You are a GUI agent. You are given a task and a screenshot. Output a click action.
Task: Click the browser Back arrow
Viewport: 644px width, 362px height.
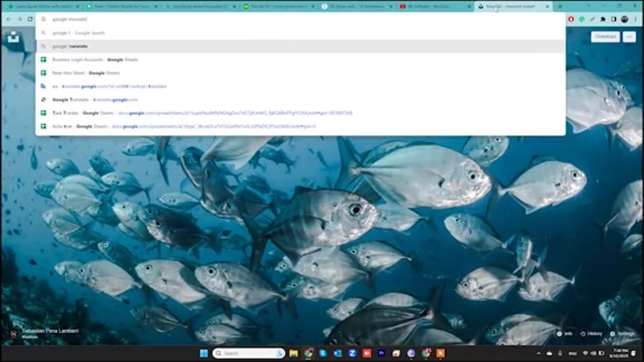tap(9, 19)
